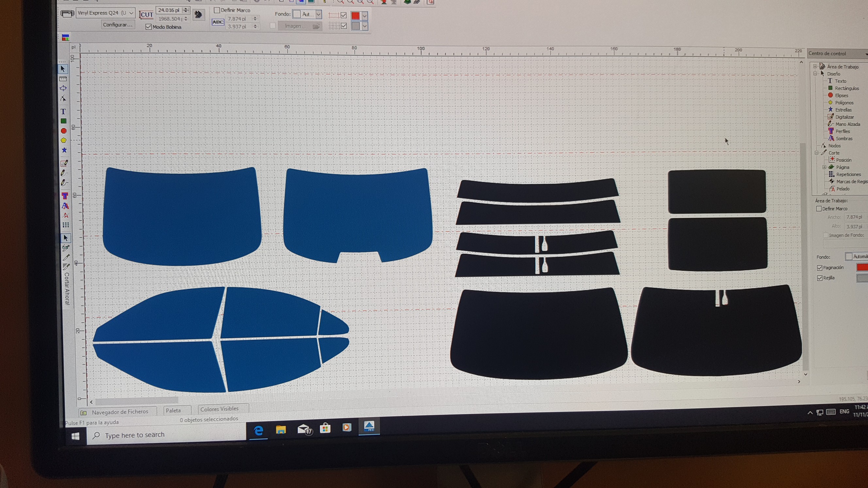Open the cutter app on taskbar
The width and height of the screenshot is (868, 488).
[369, 427]
